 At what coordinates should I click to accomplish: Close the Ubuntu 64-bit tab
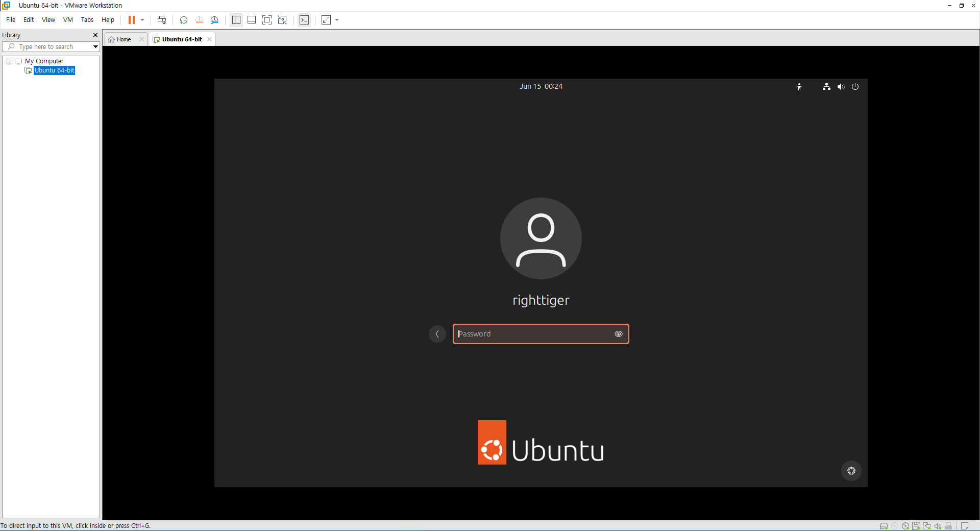tap(209, 39)
